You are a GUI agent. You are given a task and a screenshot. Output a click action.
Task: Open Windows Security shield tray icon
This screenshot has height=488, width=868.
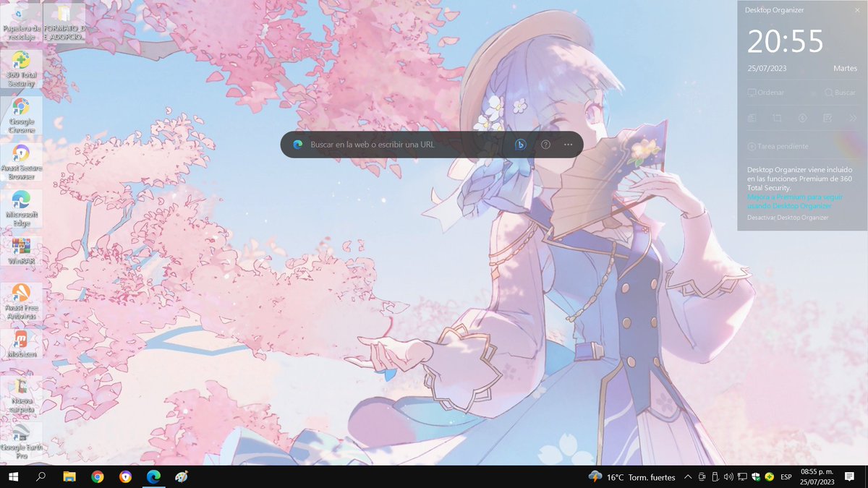tap(755, 477)
